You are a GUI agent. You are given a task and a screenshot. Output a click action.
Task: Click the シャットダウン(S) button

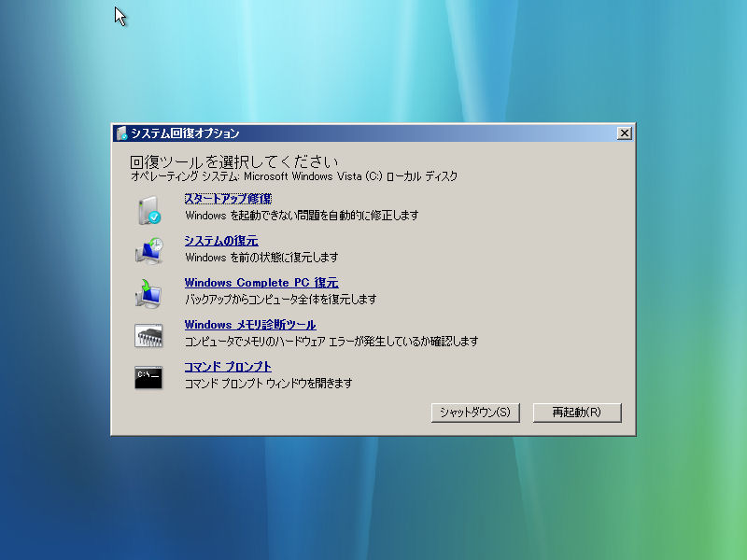[x=475, y=413]
